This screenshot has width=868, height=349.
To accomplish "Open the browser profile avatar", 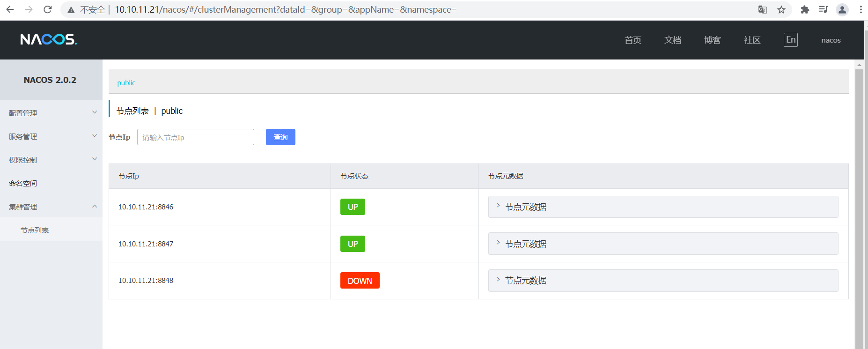I will [842, 9].
